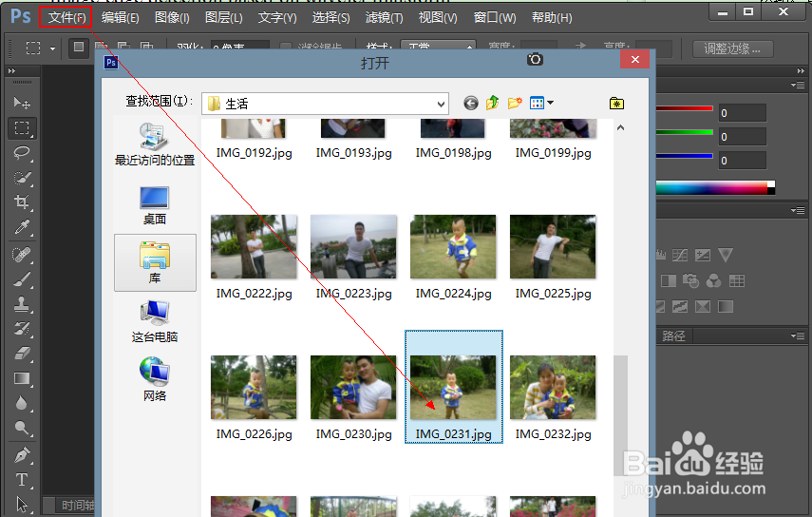Open the favorites folder icon in dialog
The image size is (812, 517).
click(616, 103)
